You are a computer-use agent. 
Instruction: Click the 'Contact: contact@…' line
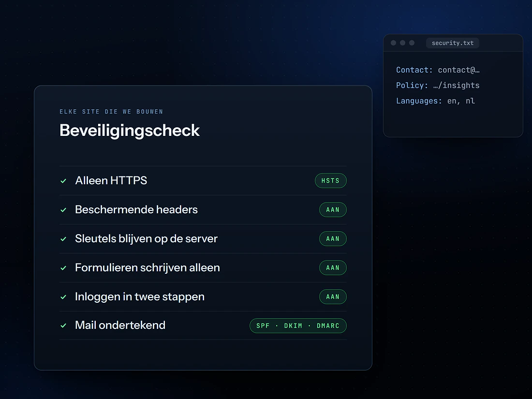tap(438, 70)
